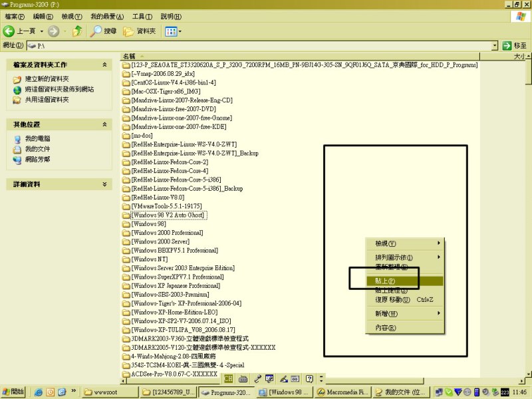Click the 共用這個資料夾 sharing icon
The image size is (532, 399).
(x=17, y=100)
